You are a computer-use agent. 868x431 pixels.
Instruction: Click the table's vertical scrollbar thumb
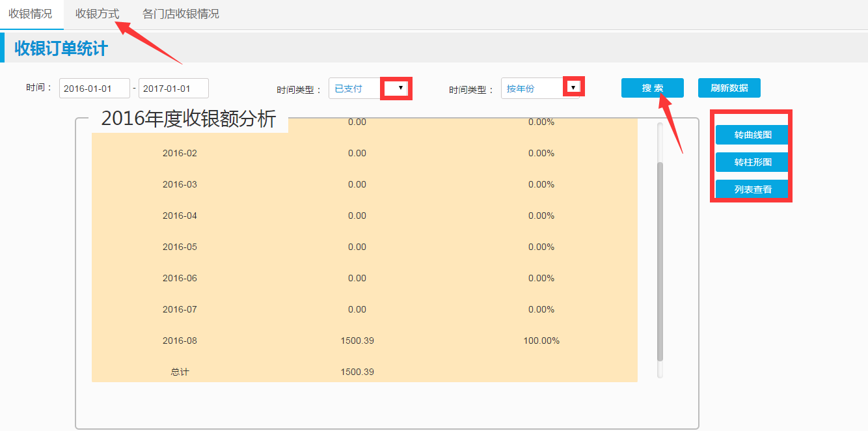point(660,260)
